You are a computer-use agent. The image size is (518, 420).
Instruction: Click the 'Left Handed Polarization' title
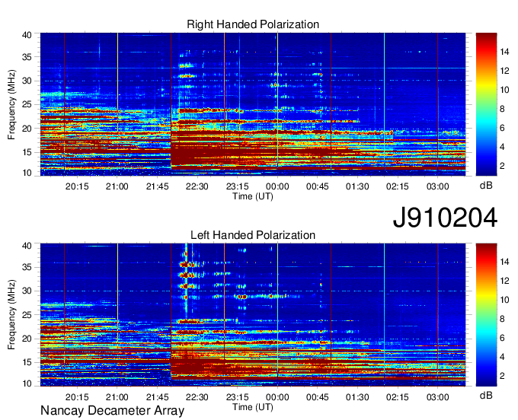tap(253, 235)
